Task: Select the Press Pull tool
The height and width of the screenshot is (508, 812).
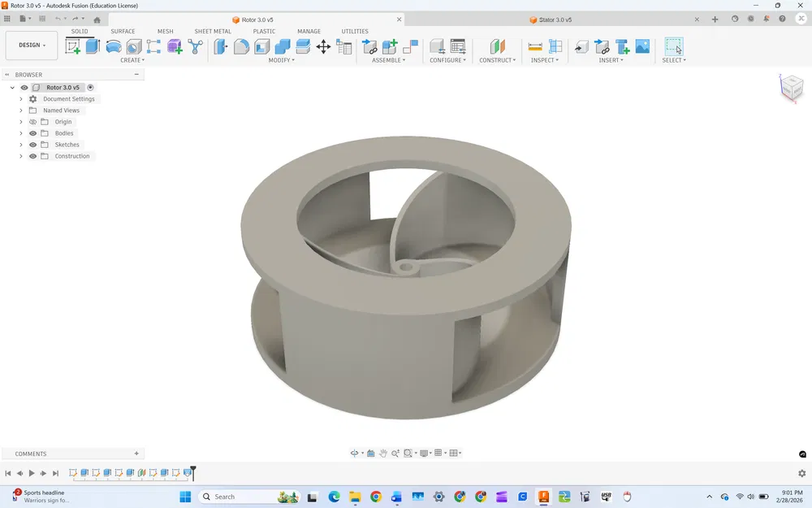Action: pos(221,46)
